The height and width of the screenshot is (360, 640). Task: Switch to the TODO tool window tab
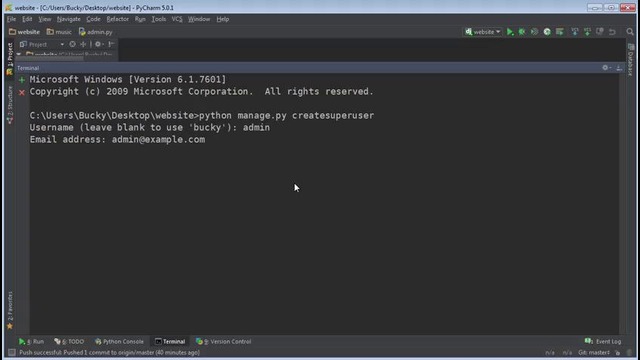tap(69, 341)
